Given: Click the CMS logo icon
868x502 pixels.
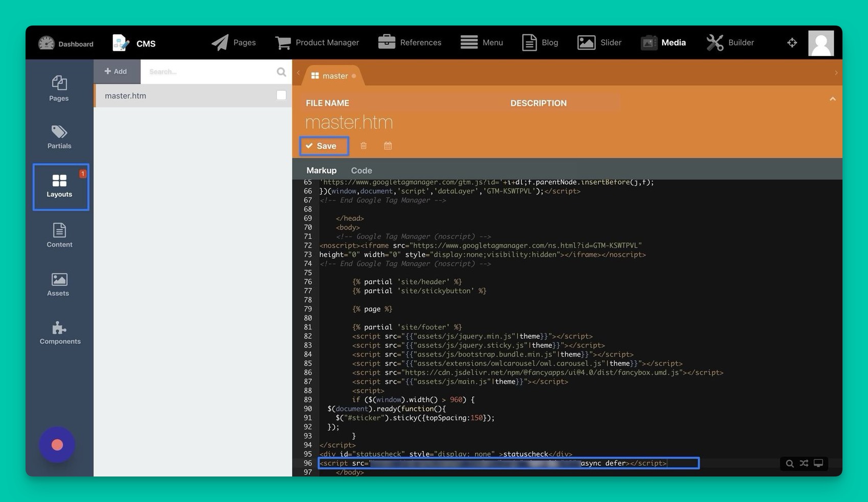Looking at the screenshot, I should click(120, 43).
